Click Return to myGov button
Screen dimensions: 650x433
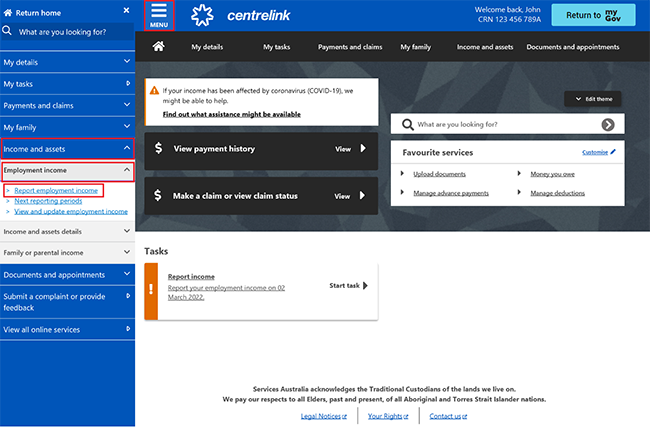click(598, 15)
